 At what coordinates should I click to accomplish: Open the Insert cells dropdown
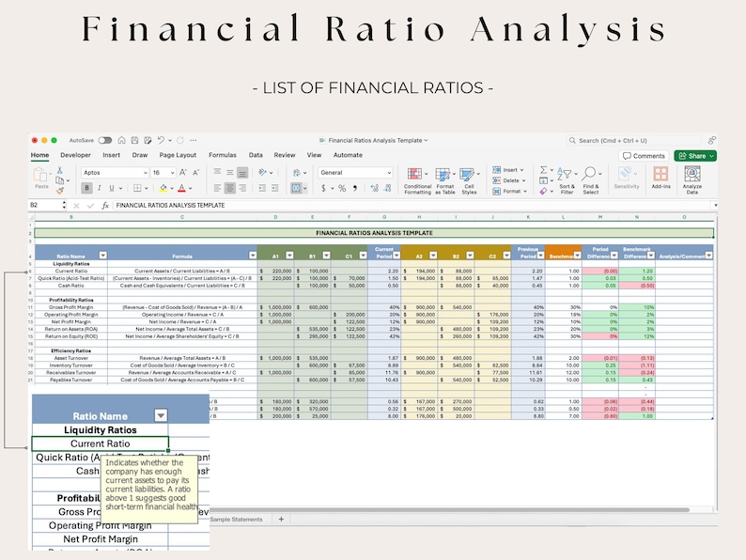pos(508,170)
